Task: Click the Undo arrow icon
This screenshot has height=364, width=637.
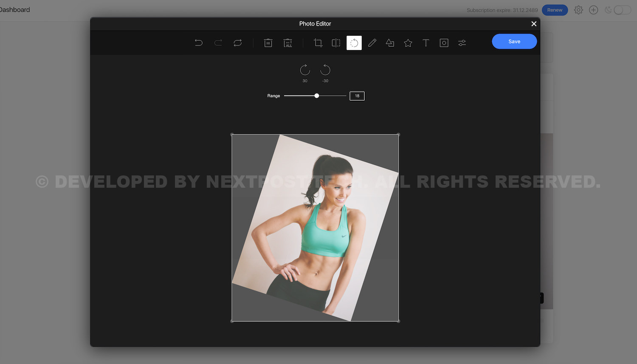Action: (198, 43)
